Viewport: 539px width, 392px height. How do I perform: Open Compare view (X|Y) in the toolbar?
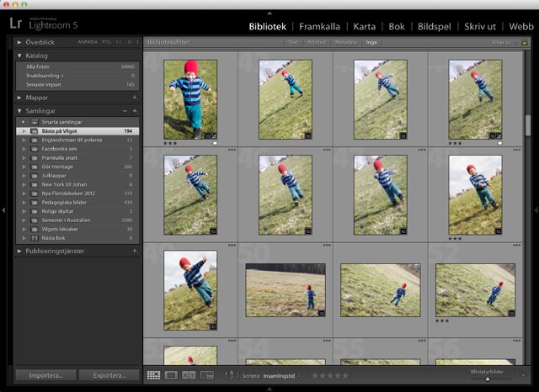pos(189,375)
